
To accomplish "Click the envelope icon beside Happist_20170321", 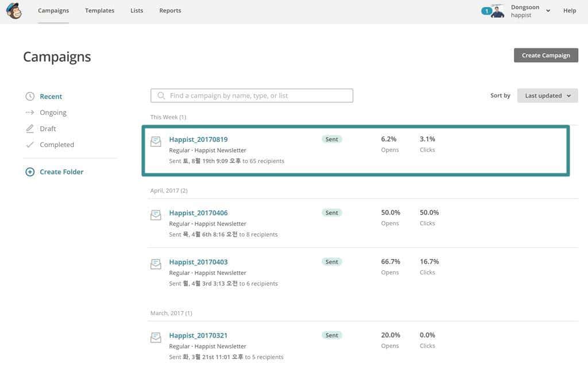I will click(156, 338).
